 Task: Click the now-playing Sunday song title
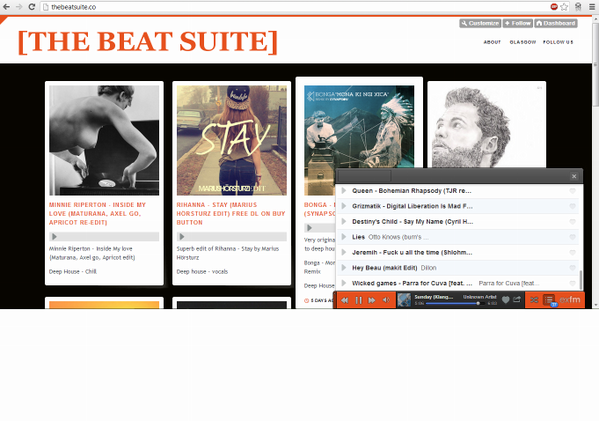[x=434, y=297]
